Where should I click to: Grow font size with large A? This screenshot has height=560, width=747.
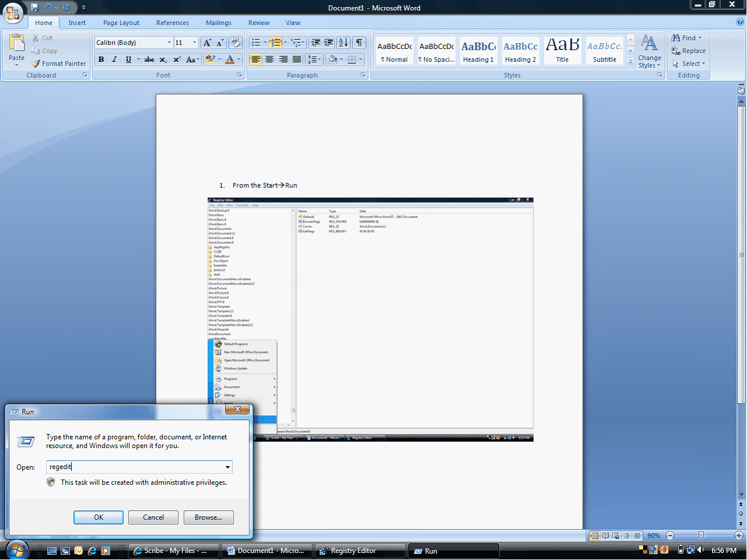pos(207,43)
